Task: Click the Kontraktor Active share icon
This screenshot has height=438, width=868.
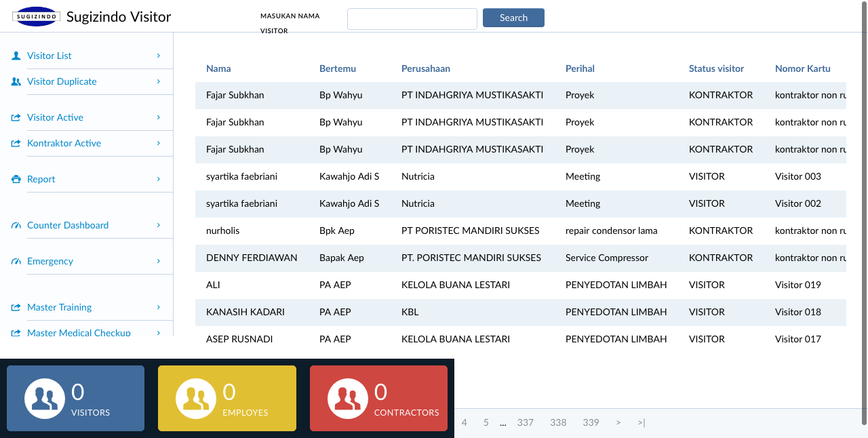Action: click(16, 143)
